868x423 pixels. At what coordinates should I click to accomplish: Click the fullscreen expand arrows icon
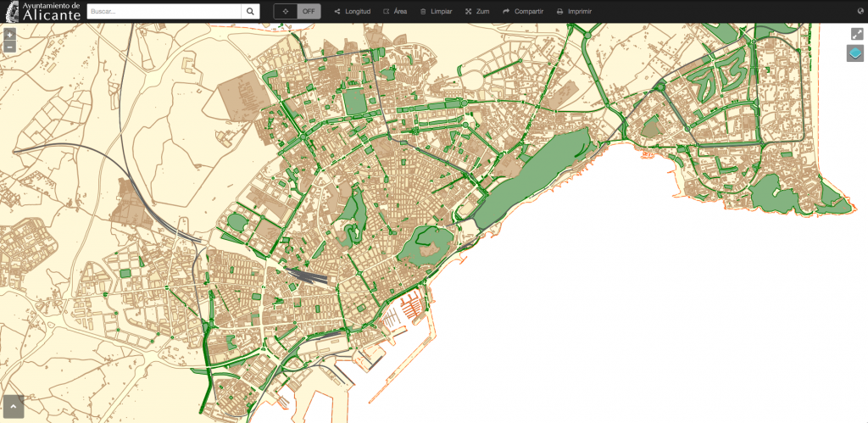(857, 34)
